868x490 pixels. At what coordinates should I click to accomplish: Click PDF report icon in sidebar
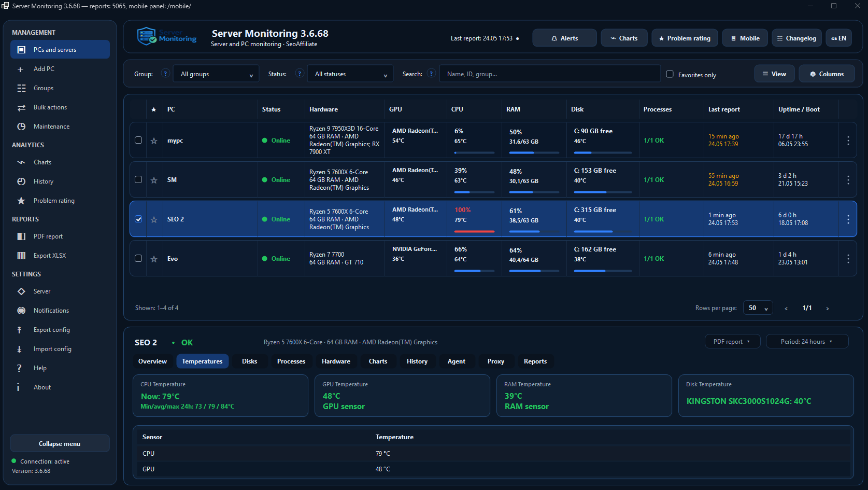(x=21, y=236)
